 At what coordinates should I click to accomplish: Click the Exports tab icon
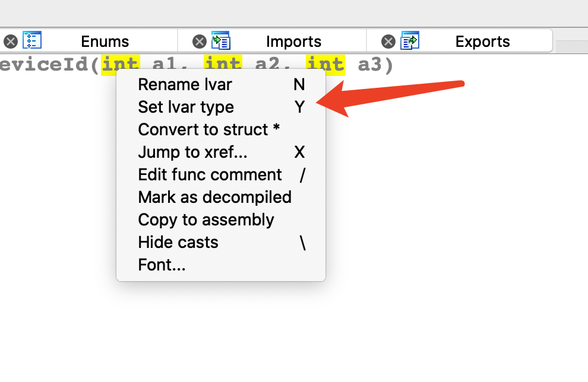coord(410,41)
